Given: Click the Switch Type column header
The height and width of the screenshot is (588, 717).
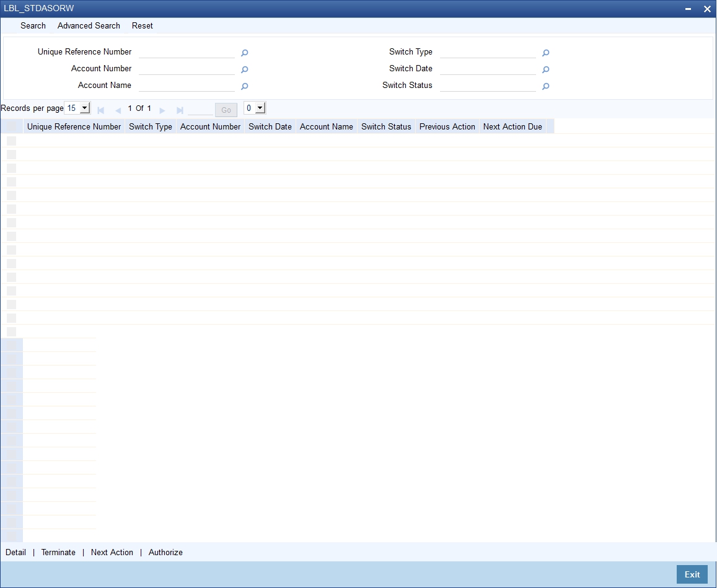Looking at the screenshot, I should click(151, 126).
